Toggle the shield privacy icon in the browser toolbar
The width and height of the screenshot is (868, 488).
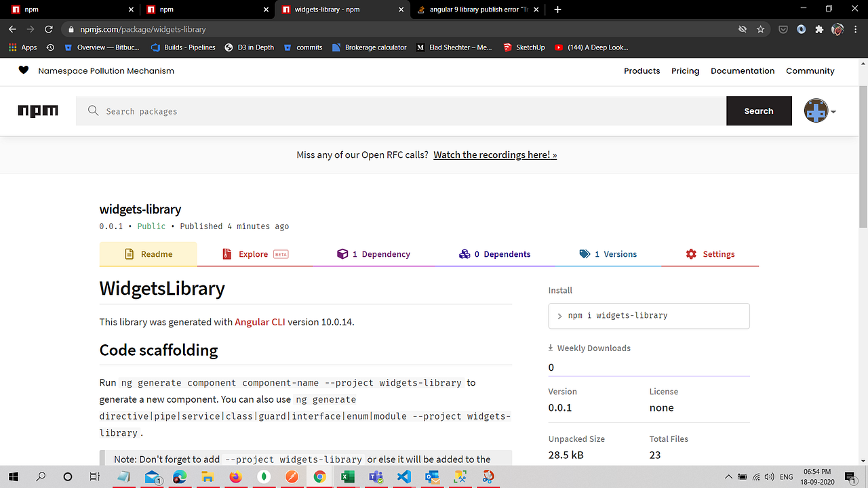783,29
